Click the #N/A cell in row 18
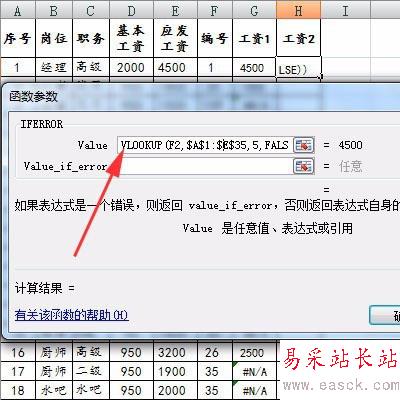 click(x=255, y=390)
